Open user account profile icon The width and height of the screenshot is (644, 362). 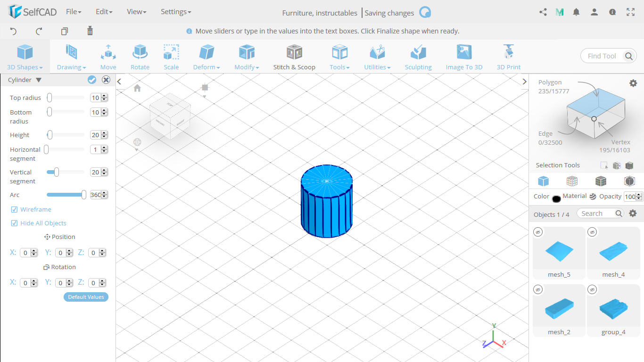point(594,12)
